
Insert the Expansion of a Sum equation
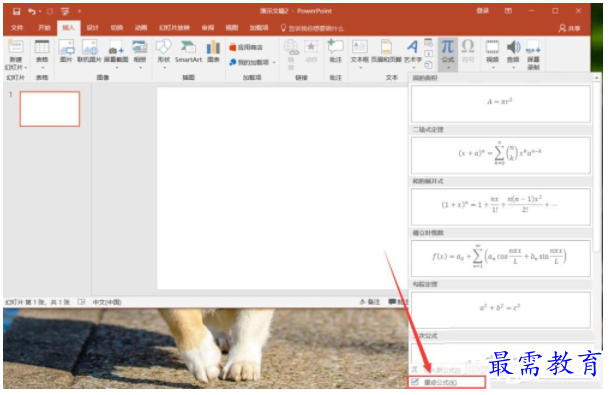coord(501,207)
